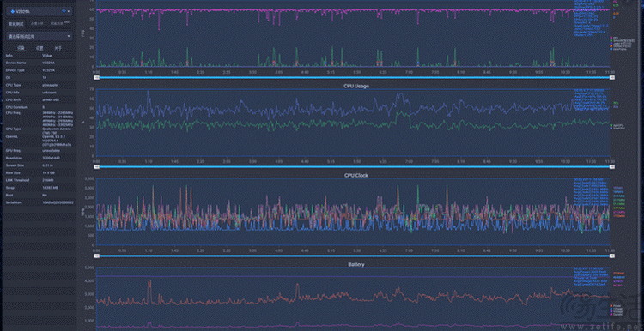Select the 设置 sub-tab

coord(39,48)
